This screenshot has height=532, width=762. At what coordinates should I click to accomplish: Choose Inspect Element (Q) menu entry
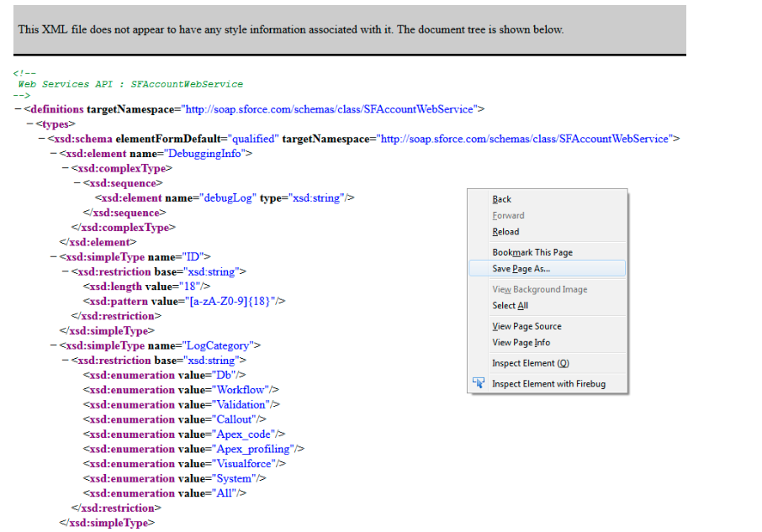coord(530,363)
